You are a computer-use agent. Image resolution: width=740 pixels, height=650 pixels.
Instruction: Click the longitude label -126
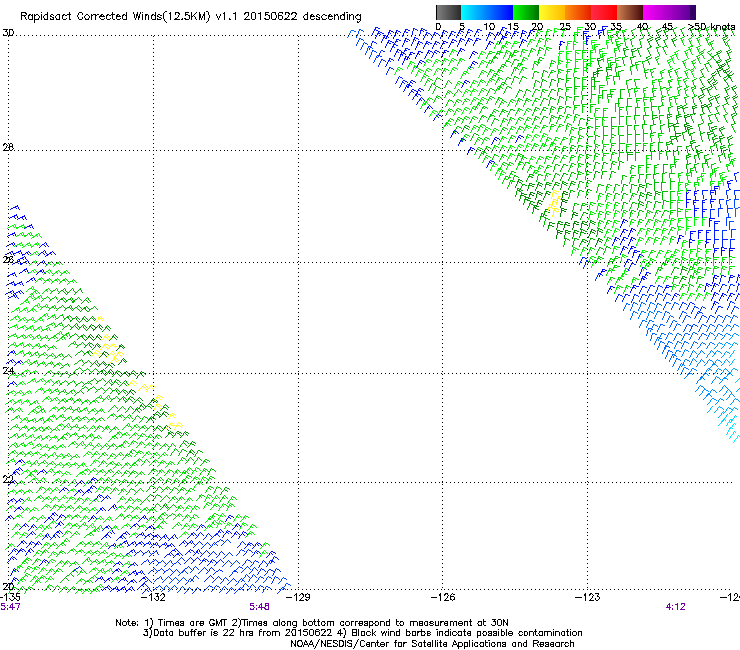443,597
